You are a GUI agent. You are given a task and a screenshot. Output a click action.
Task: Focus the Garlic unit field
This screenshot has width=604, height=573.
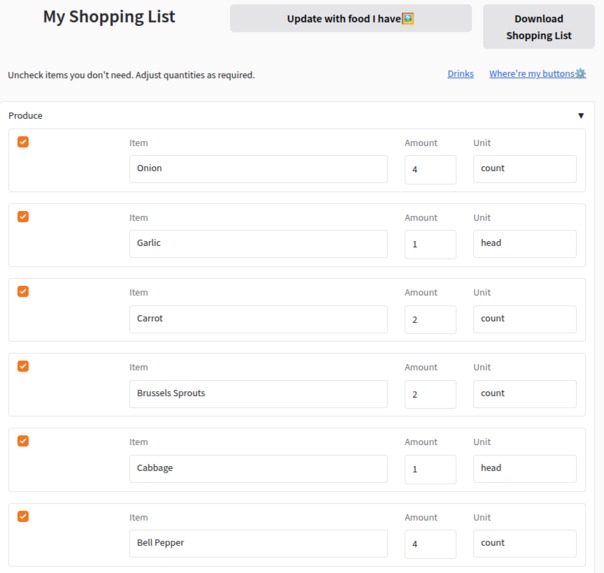(525, 243)
